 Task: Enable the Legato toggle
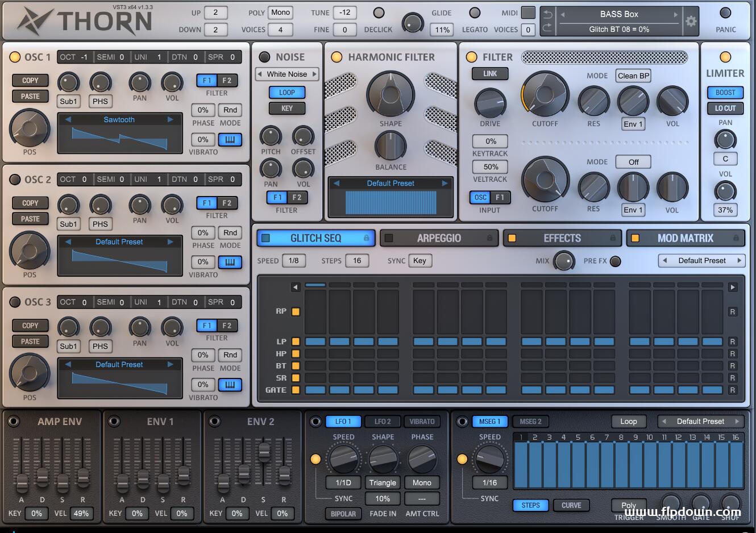tap(475, 13)
